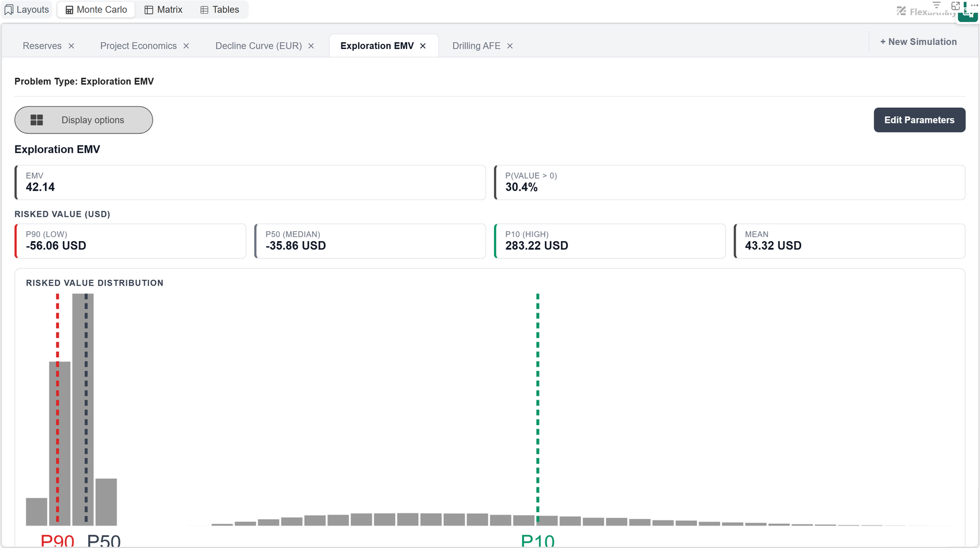Close the Exploration EMV tab
The image size is (980, 548).
(x=423, y=46)
